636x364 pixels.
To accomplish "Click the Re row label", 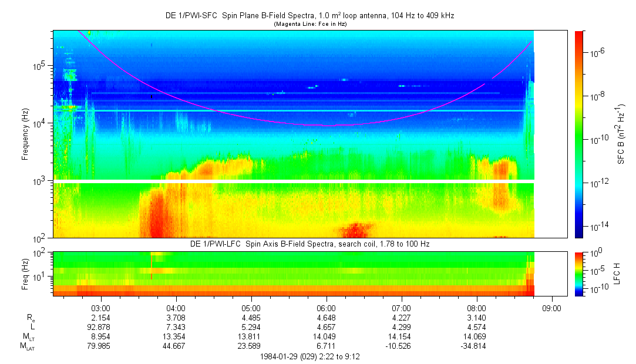I will [x=31, y=318].
